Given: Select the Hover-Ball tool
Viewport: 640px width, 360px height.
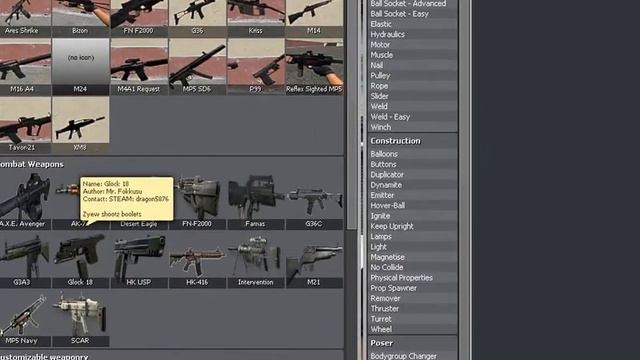Looking at the screenshot, I should click(x=412, y=205).
